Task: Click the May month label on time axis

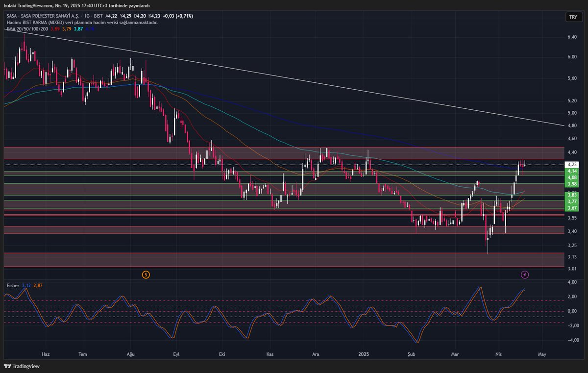Action: pos(541,353)
